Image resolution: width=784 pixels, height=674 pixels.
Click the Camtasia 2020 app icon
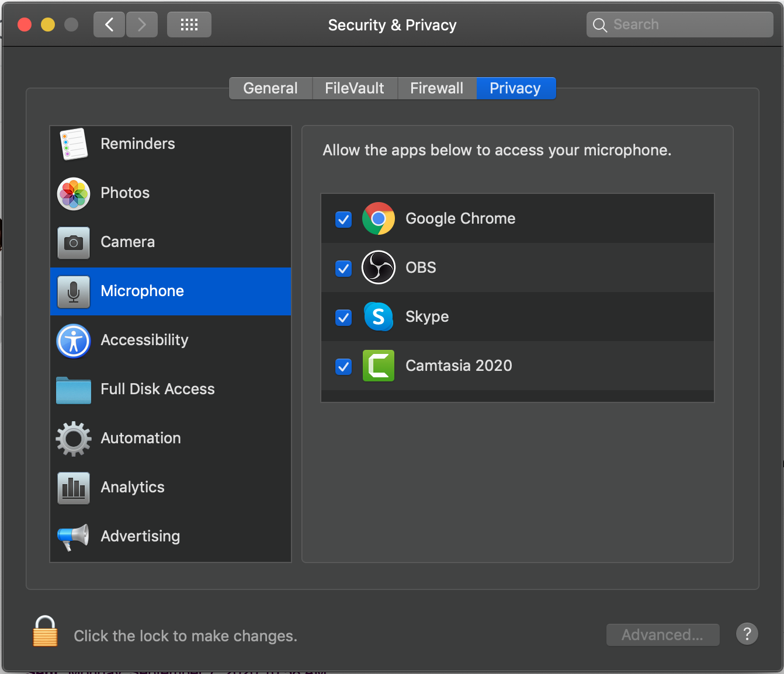[379, 366]
